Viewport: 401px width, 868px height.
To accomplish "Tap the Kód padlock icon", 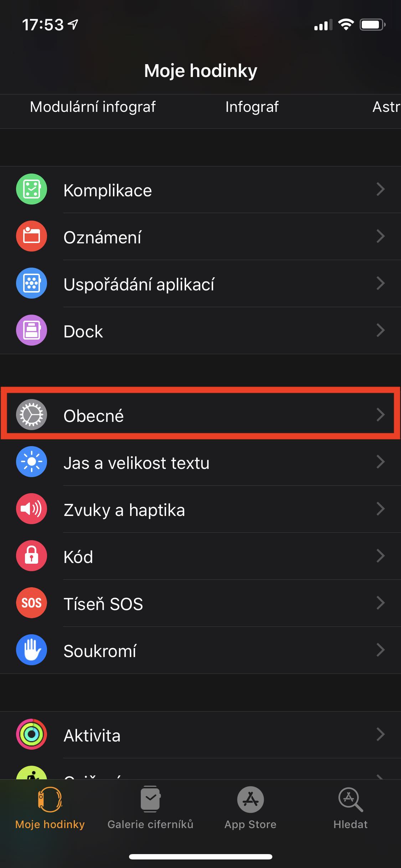I will tap(31, 556).
